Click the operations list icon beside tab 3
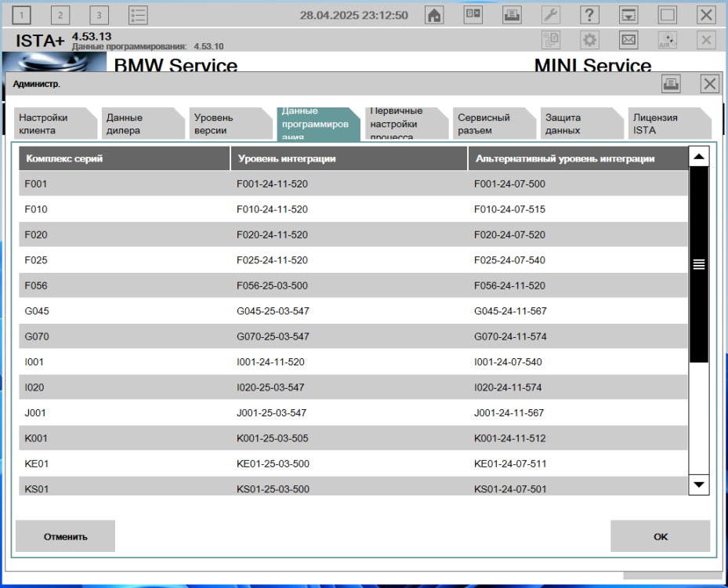 (x=138, y=15)
